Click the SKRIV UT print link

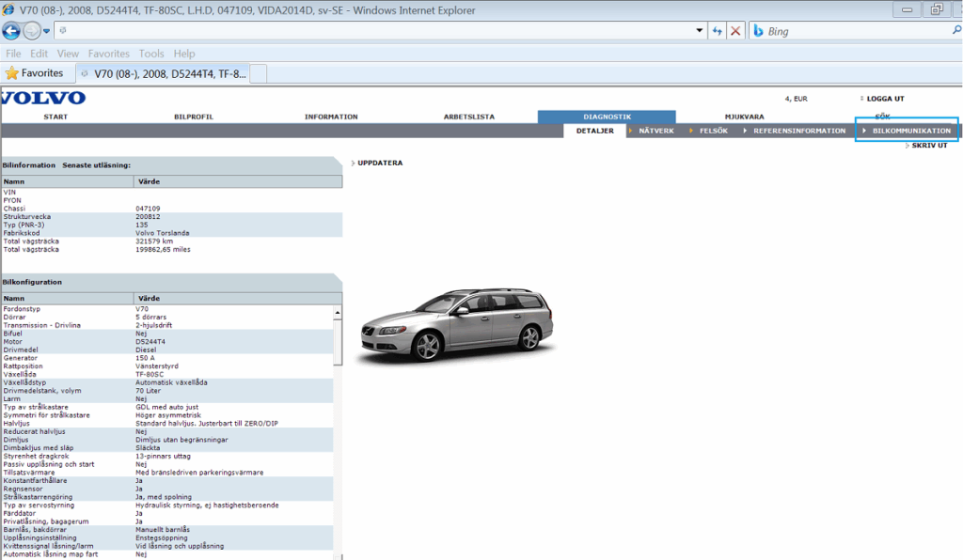point(928,146)
